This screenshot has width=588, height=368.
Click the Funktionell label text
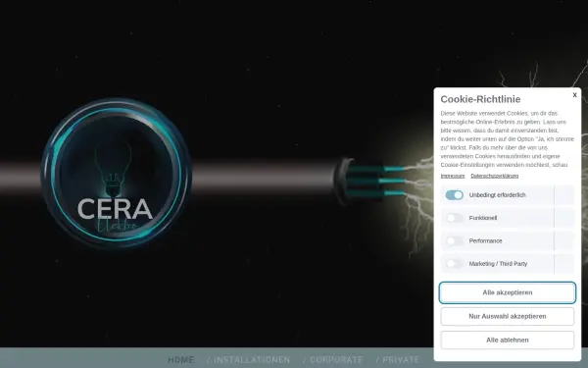click(x=483, y=218)
